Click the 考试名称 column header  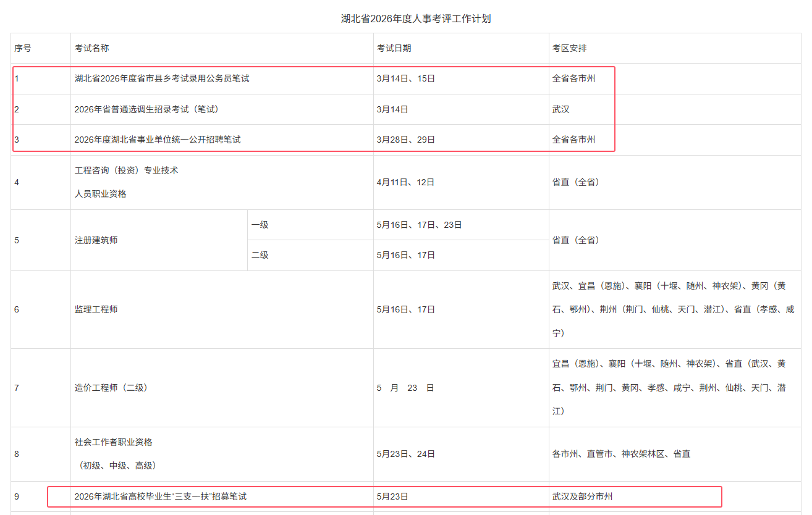(91, 48)
